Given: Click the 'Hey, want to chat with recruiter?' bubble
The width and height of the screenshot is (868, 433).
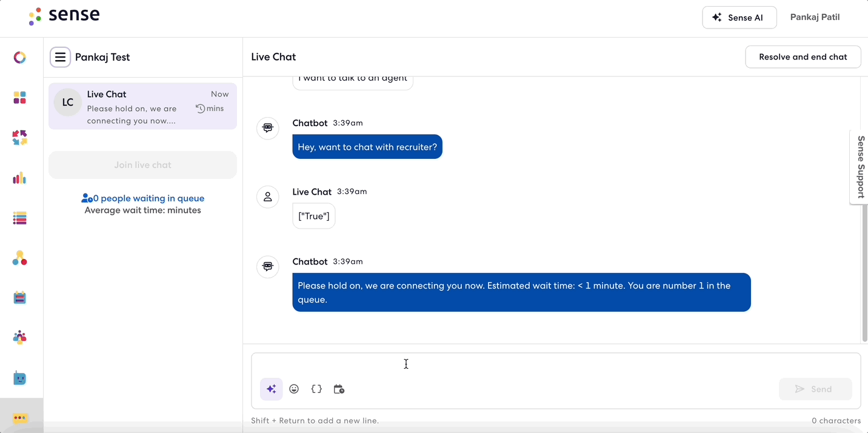Looking at the screenshot, I should pyautogui.click(x=367, y=147).
